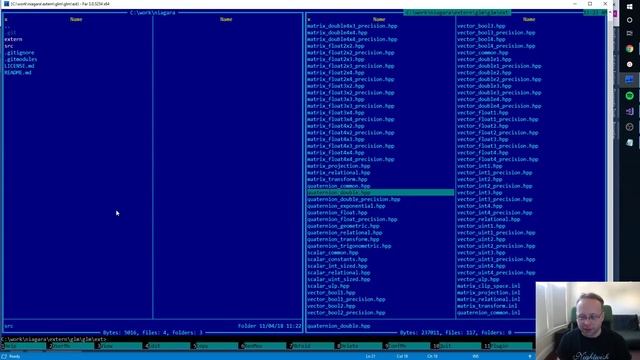Select the src folder in left panel

tap(9, 46)
